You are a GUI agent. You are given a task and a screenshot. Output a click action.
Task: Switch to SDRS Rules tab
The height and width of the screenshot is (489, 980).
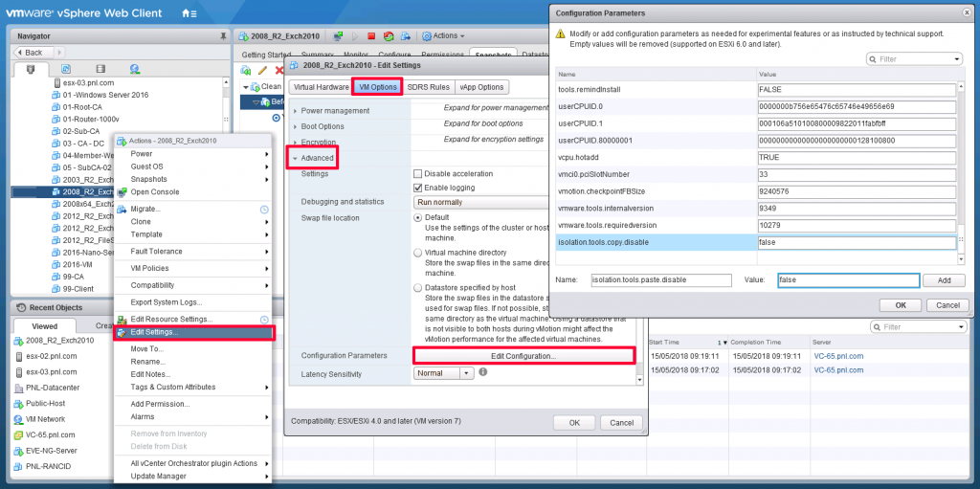[428, 87]
